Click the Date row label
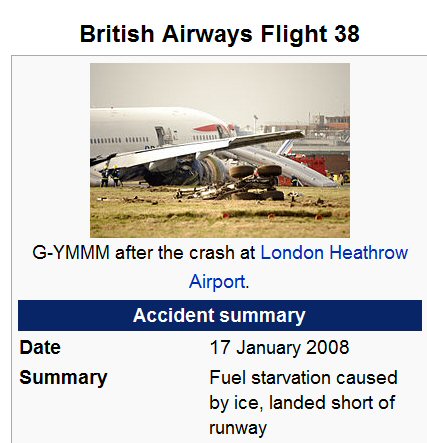 pos(40,348)
